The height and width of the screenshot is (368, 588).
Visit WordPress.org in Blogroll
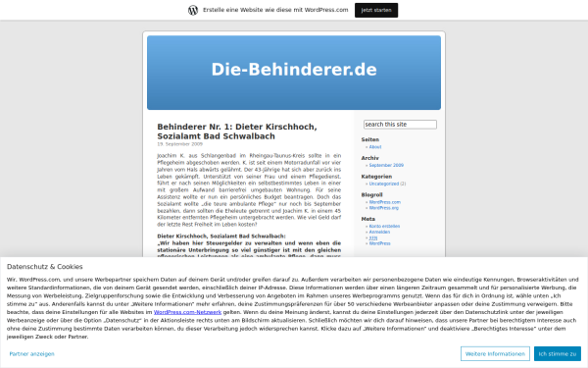[383, 208]
